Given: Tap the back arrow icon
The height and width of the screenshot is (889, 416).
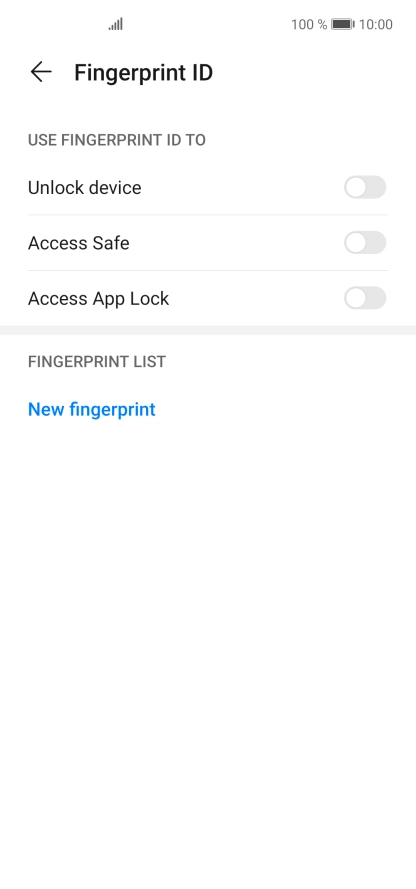Looking at the screenshot, I should [41, 72].
